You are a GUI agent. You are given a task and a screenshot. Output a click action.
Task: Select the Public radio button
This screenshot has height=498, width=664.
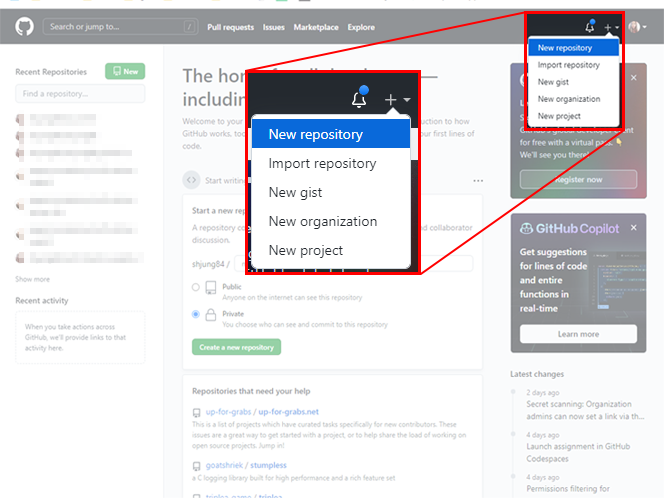coord(196,287)
